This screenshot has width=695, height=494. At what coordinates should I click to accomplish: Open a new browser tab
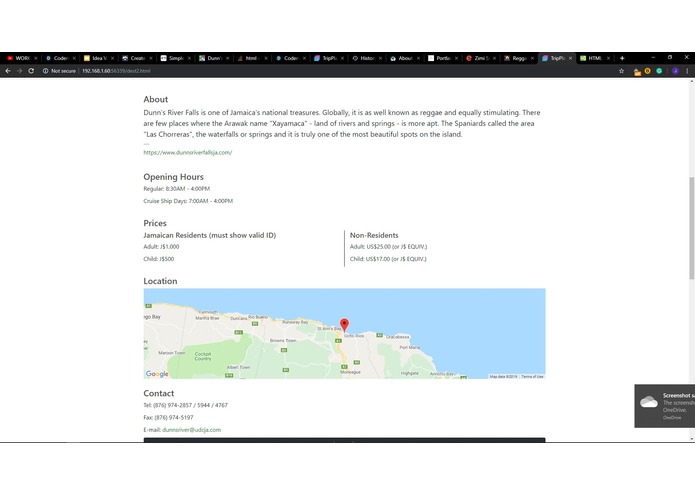[622, 58]
